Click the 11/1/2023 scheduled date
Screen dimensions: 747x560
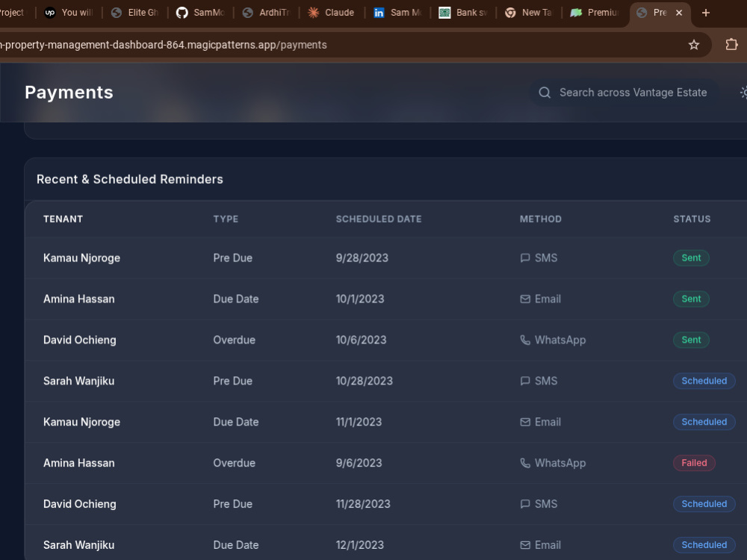click(x=359, y=422)
